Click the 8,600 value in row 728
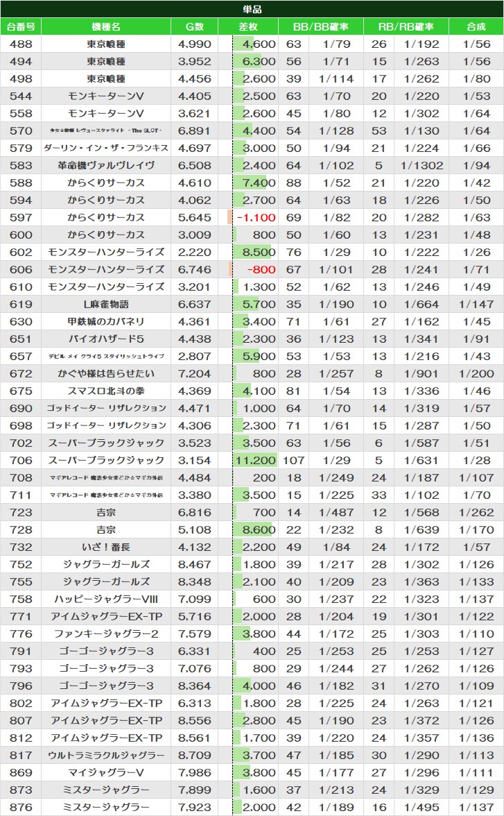Image resolution: width=504 pixels, height=816 pixels. pyautogui.click(x=259, y=530)
